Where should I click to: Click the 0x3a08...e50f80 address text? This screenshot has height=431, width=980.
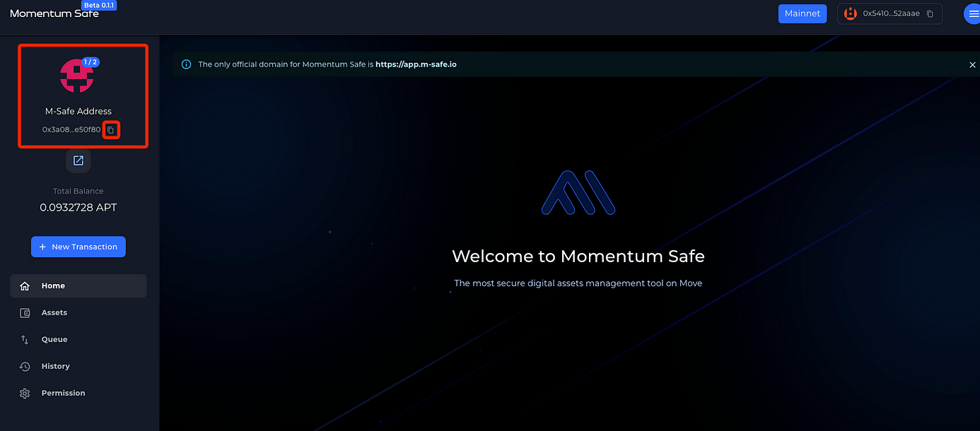pos(71,130)
